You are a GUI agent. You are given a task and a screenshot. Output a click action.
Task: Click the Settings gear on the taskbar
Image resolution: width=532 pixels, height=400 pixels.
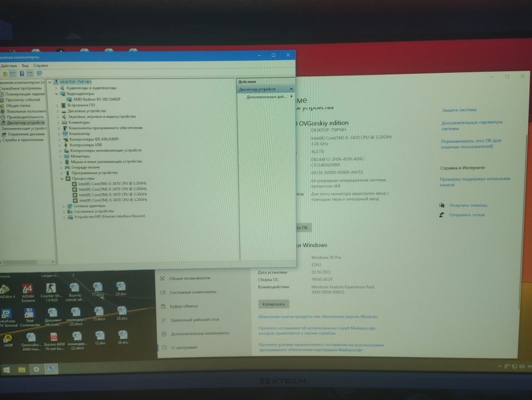[36, 369]
